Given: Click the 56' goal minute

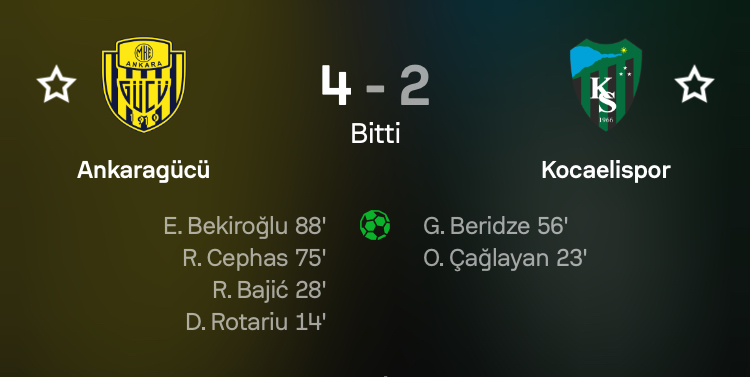Looking at the screenshot, I should 552,226.
